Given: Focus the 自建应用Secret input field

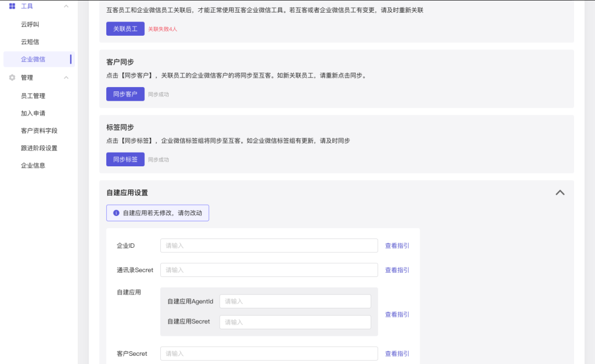Looking at the screenshot, I should (x=295, y=322).
